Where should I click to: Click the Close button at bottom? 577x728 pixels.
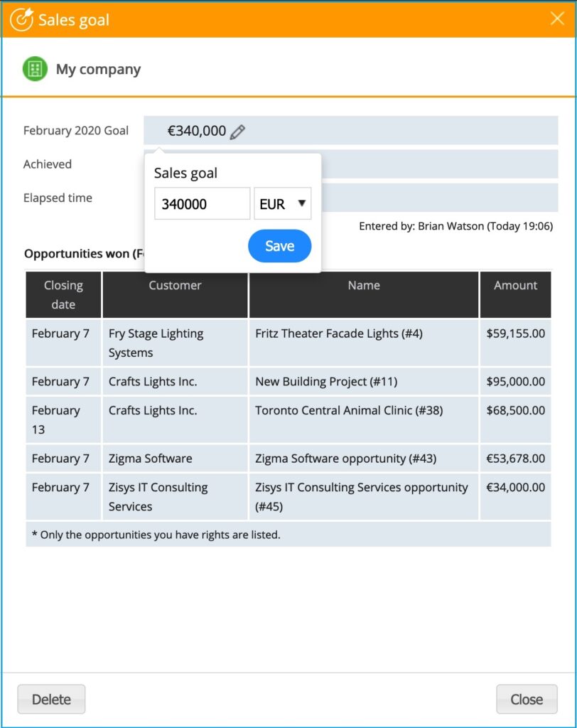527,700
